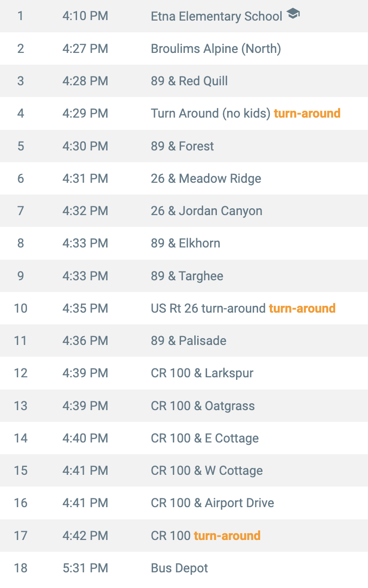This screenshot has width=368, height=588.
Task: Select the Broulims Alpine (North) stop
Action: [x=216, y=49]
